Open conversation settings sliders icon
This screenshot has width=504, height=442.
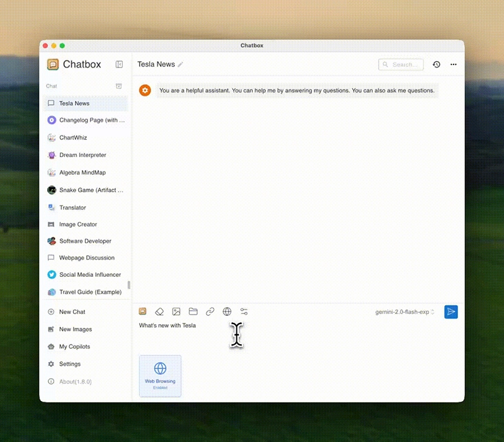(244, 311)
